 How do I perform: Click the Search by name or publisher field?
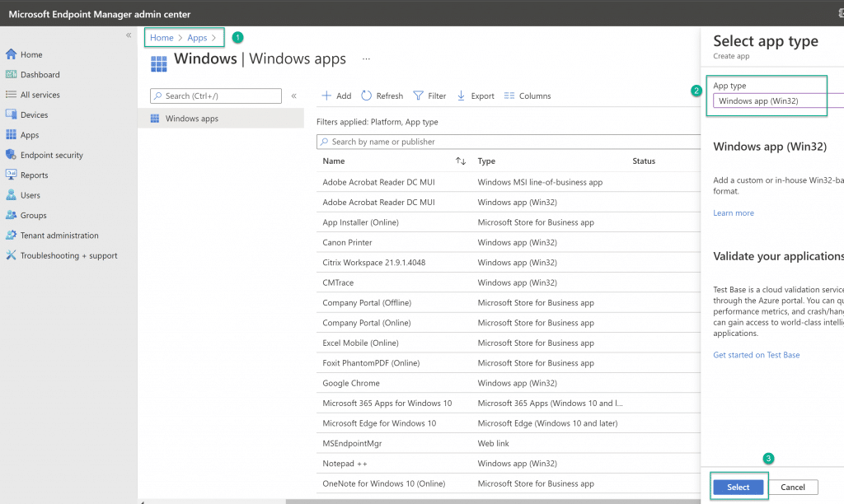509,142
